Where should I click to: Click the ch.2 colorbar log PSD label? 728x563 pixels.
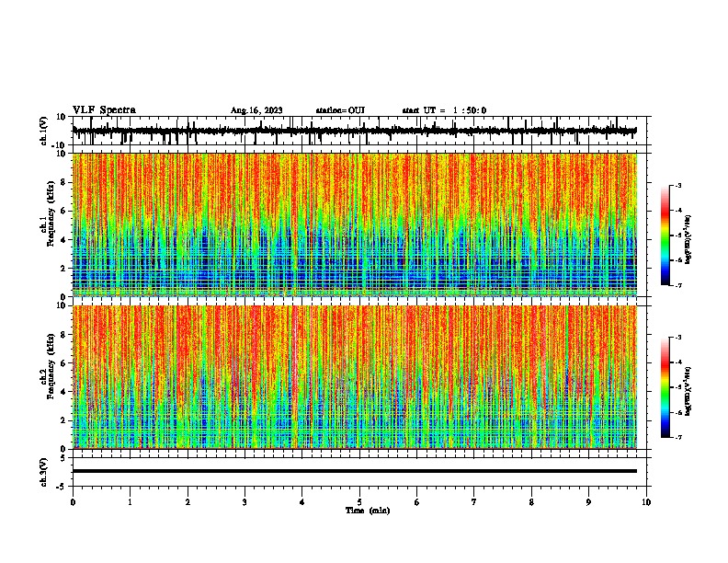point(688,391)
